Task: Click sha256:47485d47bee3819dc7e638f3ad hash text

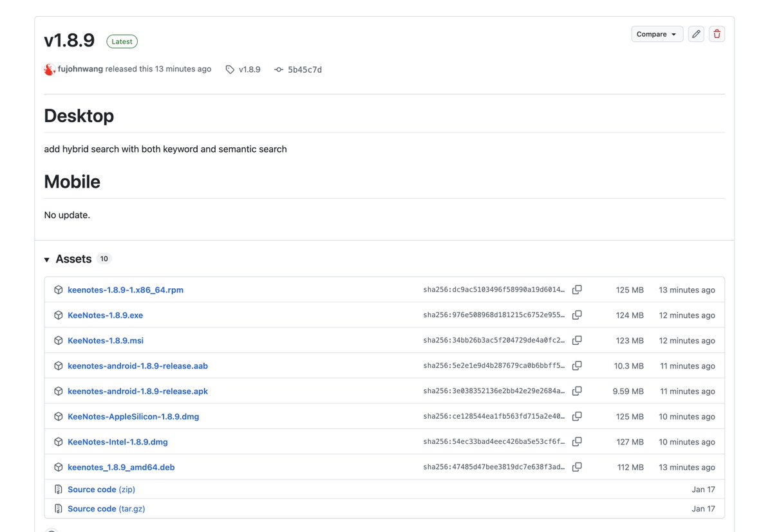Action: (494, 466)
